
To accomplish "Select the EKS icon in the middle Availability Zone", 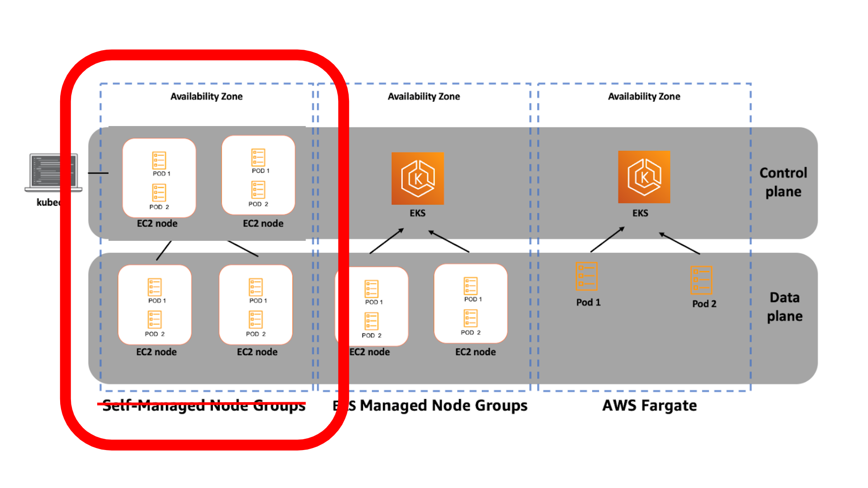I will click(x=417, y=178).
